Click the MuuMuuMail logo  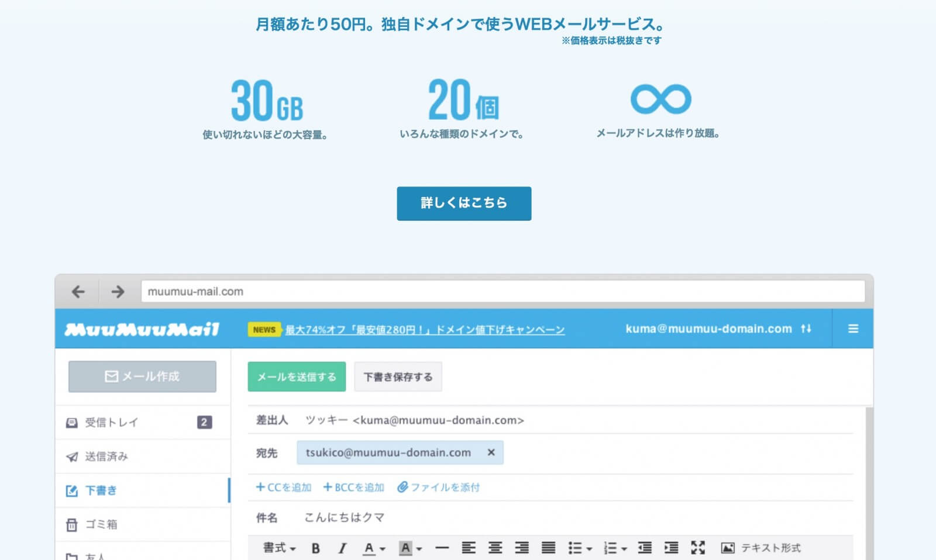point(142,330)
